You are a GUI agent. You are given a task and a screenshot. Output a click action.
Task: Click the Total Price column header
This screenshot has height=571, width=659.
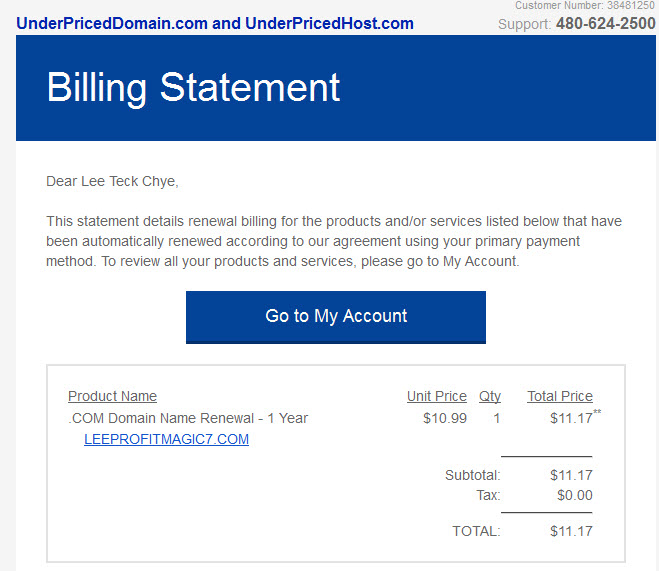click(x=560, y=396)
